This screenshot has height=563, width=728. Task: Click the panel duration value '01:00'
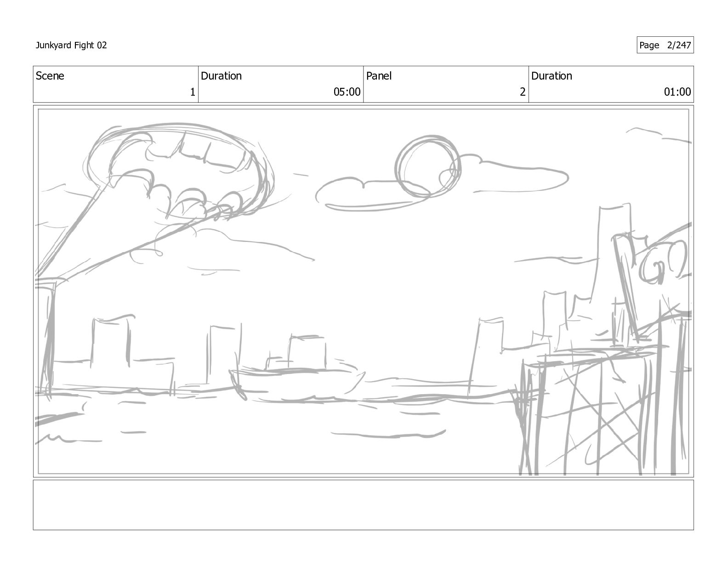pyautogui.click(x=677, y=92)
